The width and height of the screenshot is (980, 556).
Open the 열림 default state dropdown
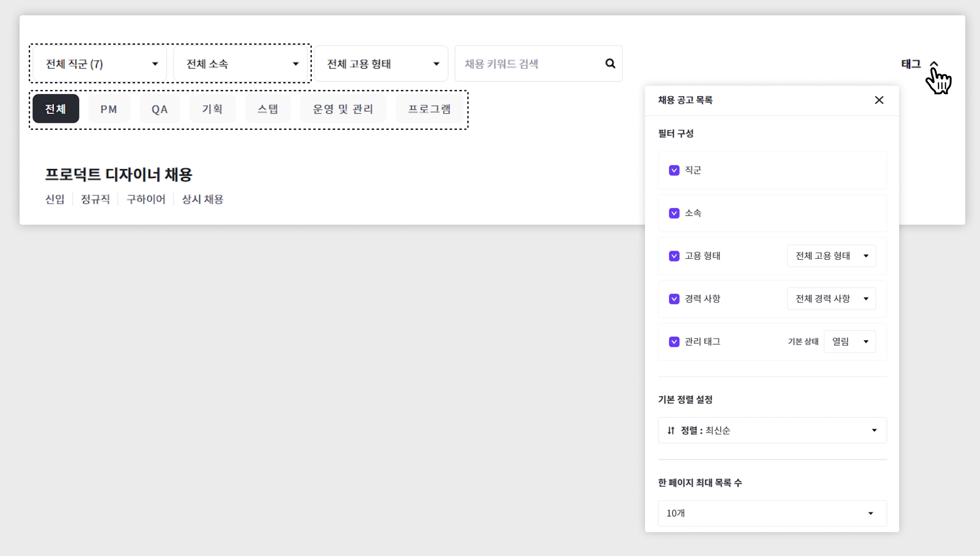[849, 342]
